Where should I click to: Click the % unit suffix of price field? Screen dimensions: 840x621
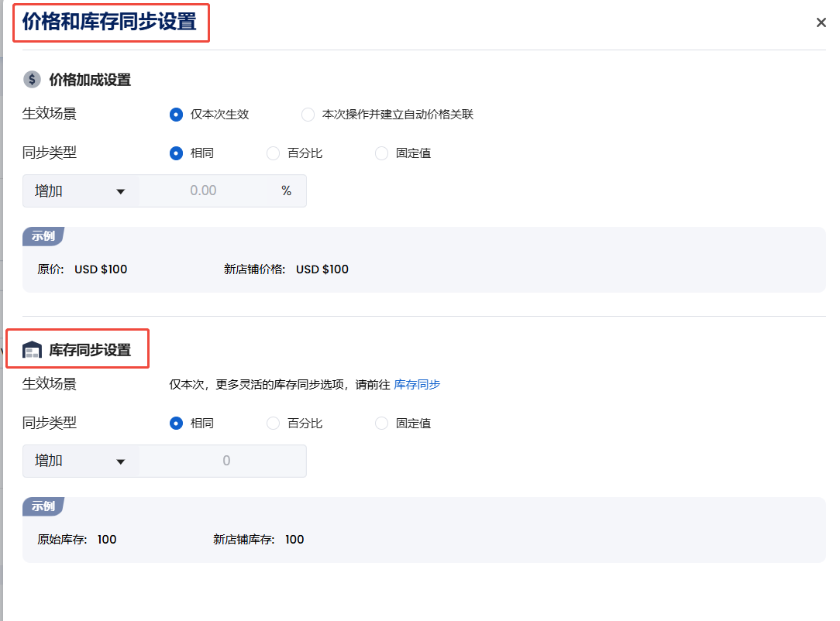pyautogui.click(x=286, y=191)
